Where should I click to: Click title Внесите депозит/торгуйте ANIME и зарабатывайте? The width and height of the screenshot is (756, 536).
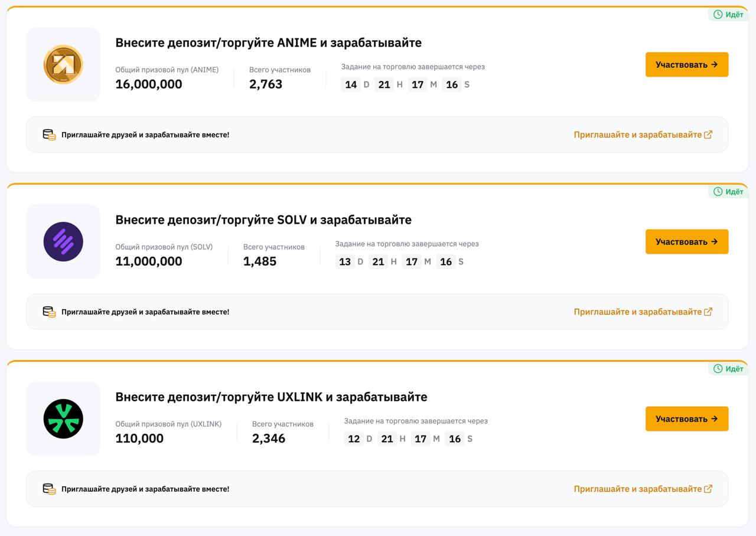pos(268,43)
